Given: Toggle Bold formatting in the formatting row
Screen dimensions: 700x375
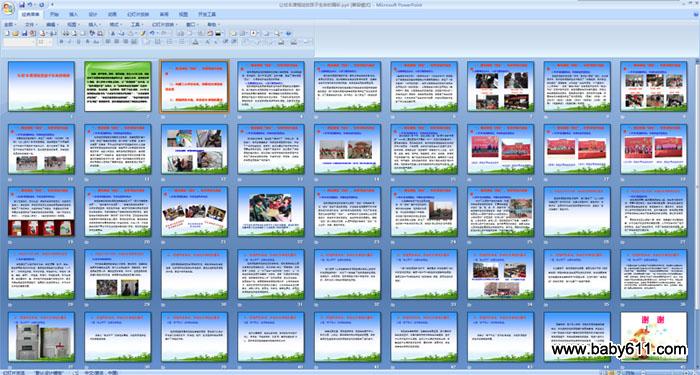Looking at the screenshot, I should 61,42.
